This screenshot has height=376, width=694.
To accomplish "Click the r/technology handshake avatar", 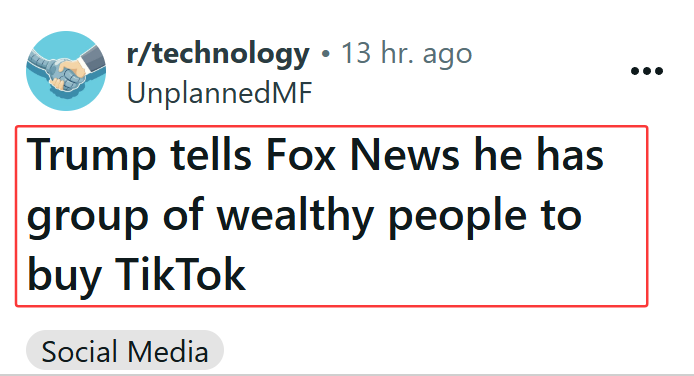I will (x=66, y=71).
